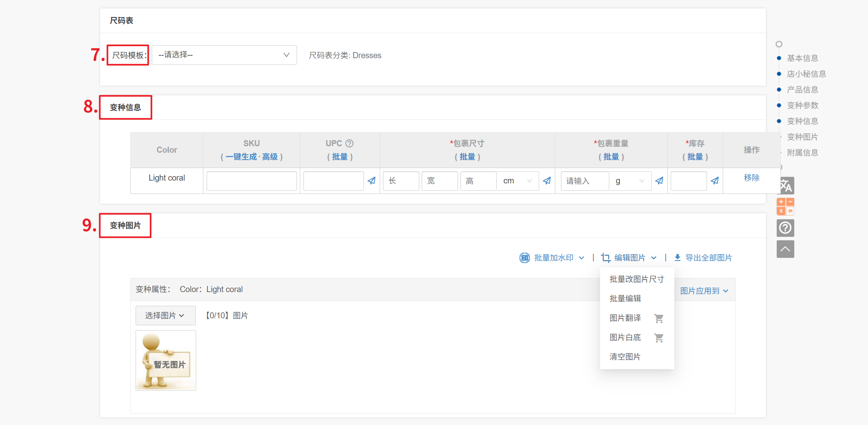Image resolution: width=868 pixels, height=425 pixels.
Task: Click the 移除 remove link
Action: [x=751, y=178]
